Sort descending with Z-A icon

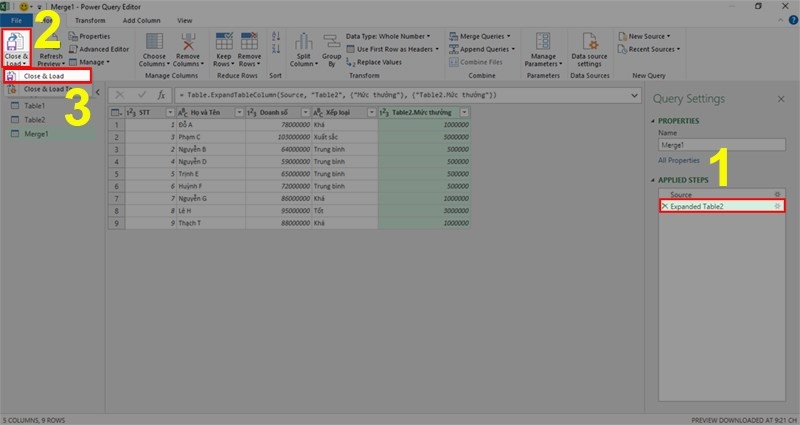[276, 49]
